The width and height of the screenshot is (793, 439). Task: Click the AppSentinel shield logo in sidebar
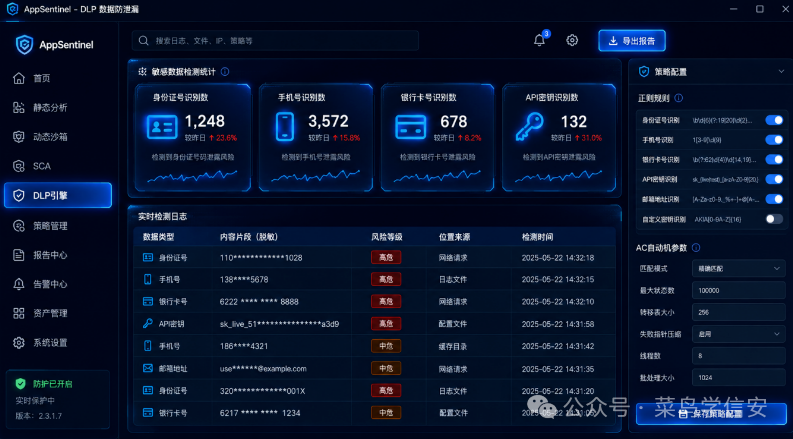24,45
